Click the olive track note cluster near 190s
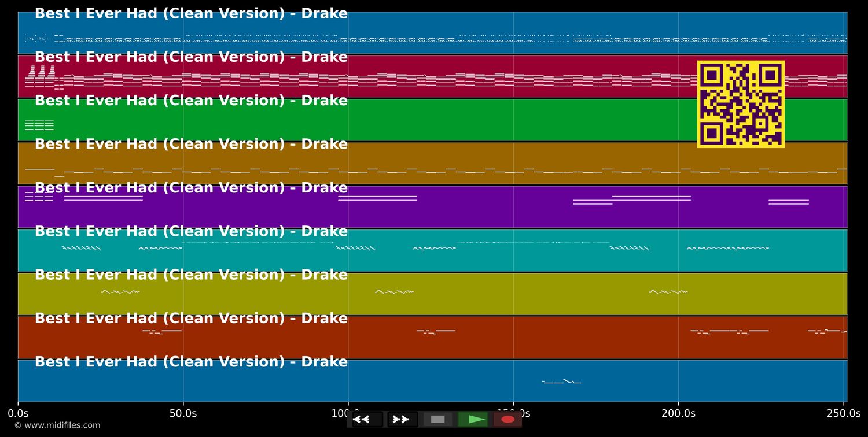868x437 pixels. point(668,291)
